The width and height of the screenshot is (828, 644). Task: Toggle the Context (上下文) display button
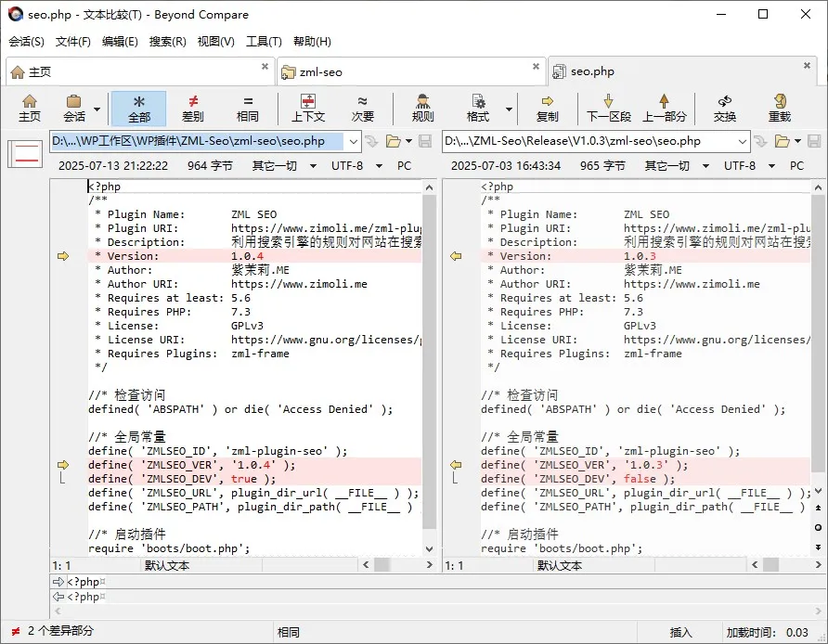pos(308,109)
